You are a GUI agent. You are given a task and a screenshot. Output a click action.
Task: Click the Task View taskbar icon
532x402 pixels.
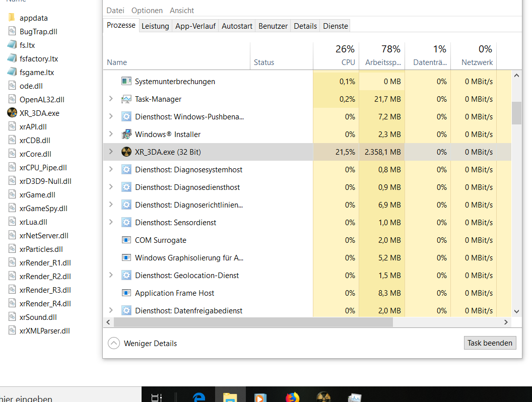pyautogui.click(x=156, y=397)
